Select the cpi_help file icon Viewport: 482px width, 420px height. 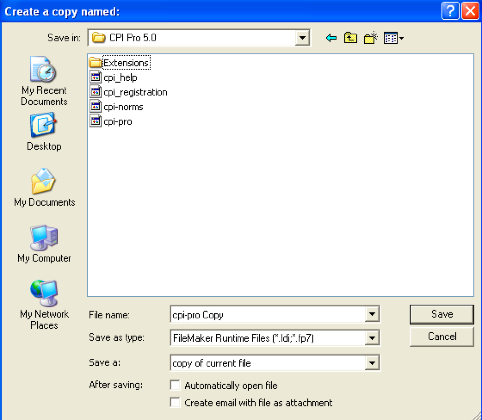tap(95, 77)
